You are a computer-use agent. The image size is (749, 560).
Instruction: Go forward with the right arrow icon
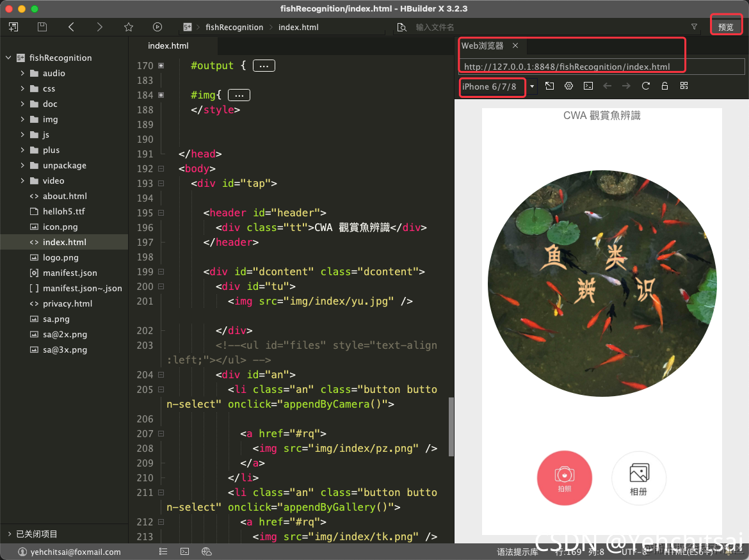tap(99, 28)
